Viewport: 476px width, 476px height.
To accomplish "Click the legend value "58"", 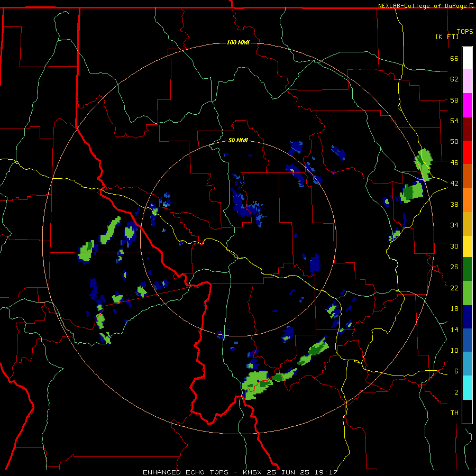I will coord(454,100).
